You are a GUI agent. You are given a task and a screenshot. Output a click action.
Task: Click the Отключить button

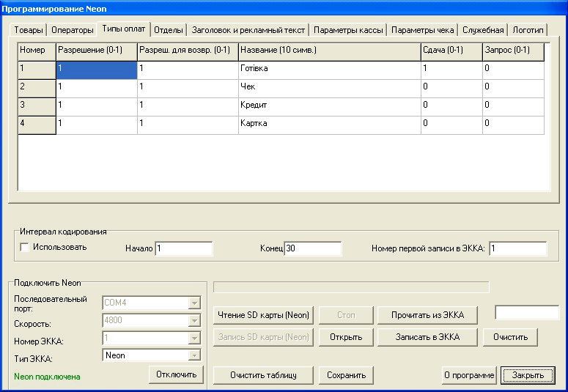click(x=177, y=374)
